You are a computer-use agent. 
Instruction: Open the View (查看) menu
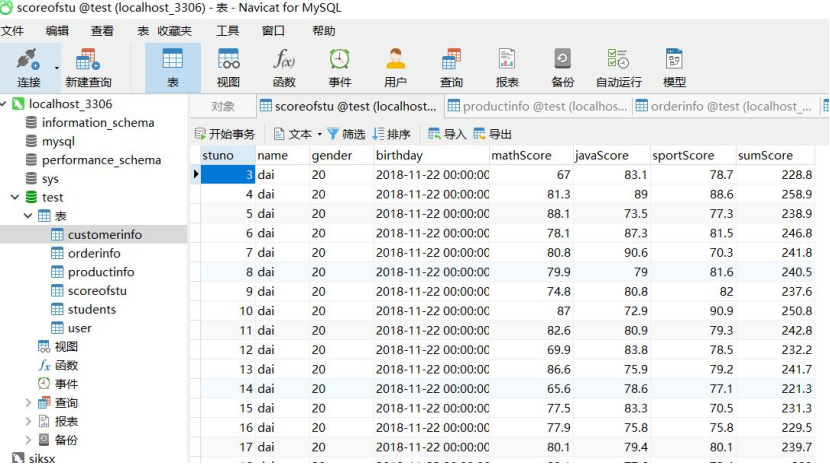[102, 31]
